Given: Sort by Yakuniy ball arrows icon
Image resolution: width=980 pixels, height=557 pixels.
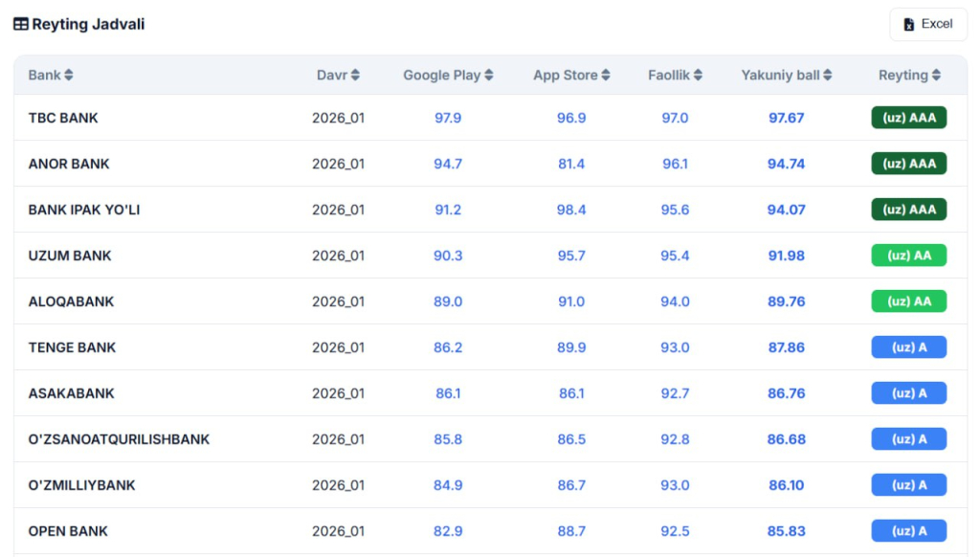Looking at the screenshot, I should [828, 76].
